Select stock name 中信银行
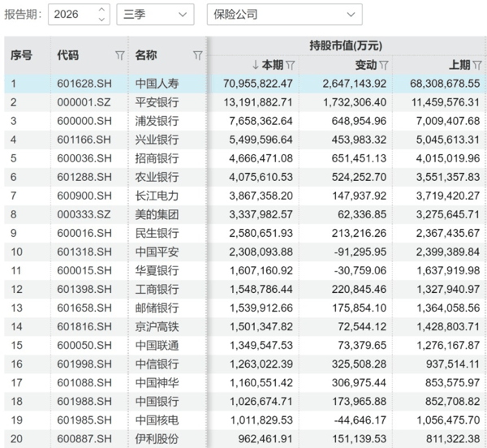This screenshot has width=487, height=448. pyautogui.click(x=157, y=364)
